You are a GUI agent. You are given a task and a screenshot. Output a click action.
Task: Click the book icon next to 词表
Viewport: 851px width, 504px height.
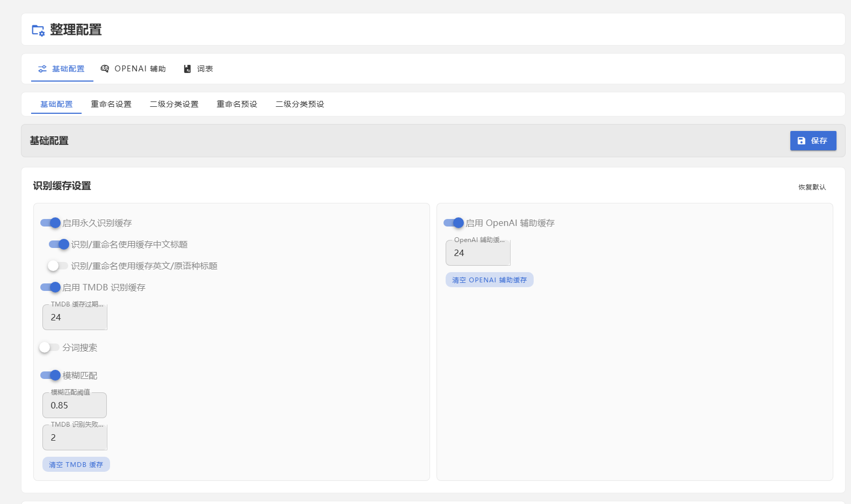(187, 69)
